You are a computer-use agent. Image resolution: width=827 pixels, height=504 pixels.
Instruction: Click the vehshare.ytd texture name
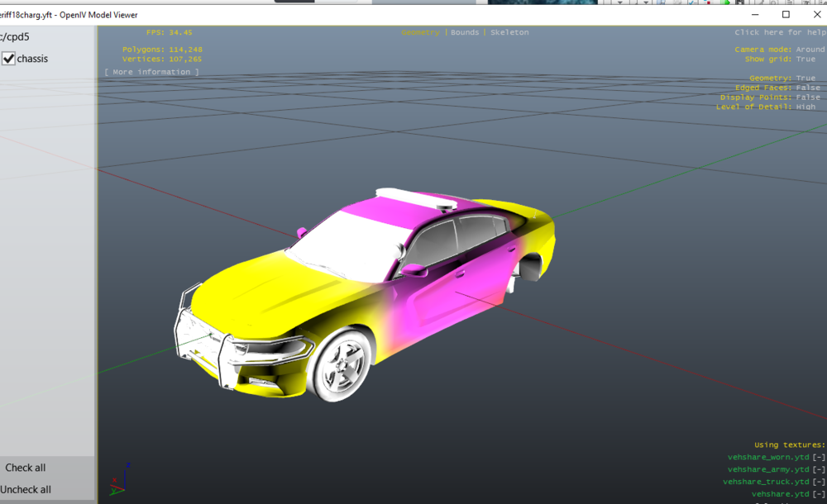click(x=781, y=493)
